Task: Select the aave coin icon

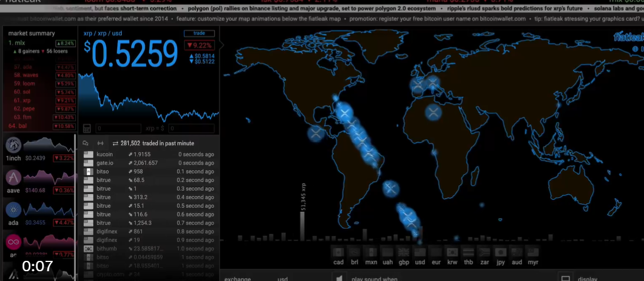Action: tap(13, 177)
